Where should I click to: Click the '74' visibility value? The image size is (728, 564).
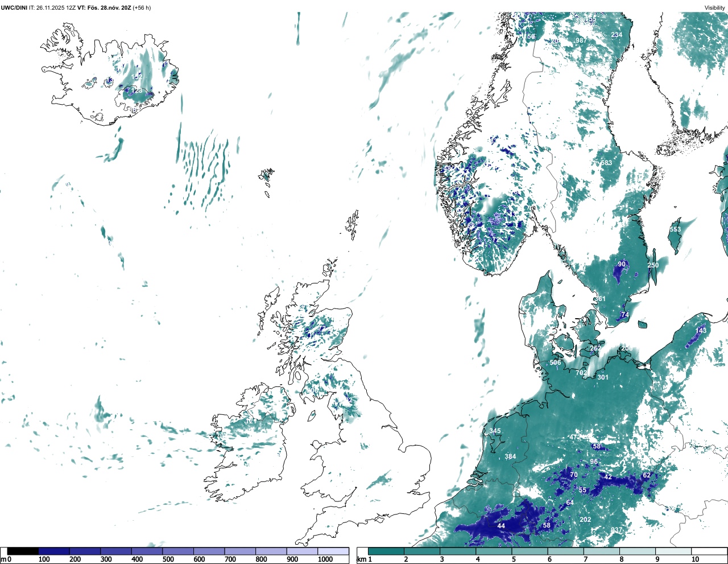pos(625,315)
